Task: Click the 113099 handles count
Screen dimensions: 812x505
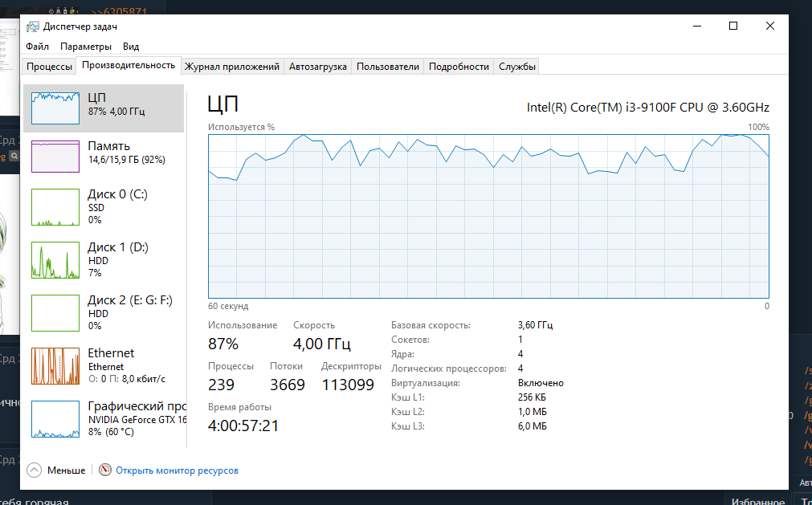Action: pyautogui.click(x=348, y=385)
